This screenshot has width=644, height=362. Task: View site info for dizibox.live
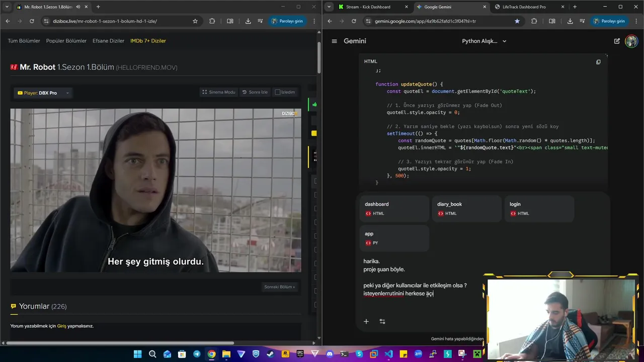(46, 21)
